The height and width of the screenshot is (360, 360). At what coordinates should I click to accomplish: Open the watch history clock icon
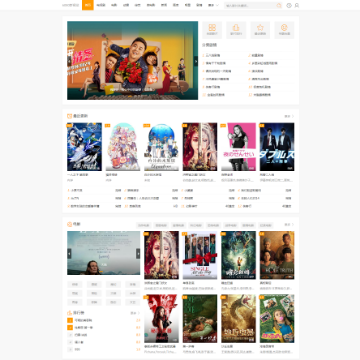(x=289, y=5)
